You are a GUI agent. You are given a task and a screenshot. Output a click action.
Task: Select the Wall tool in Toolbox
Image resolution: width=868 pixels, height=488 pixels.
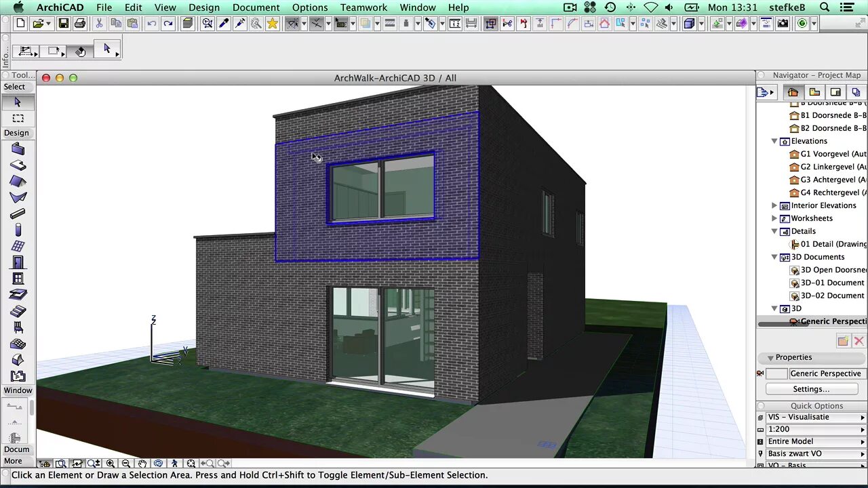18,149
